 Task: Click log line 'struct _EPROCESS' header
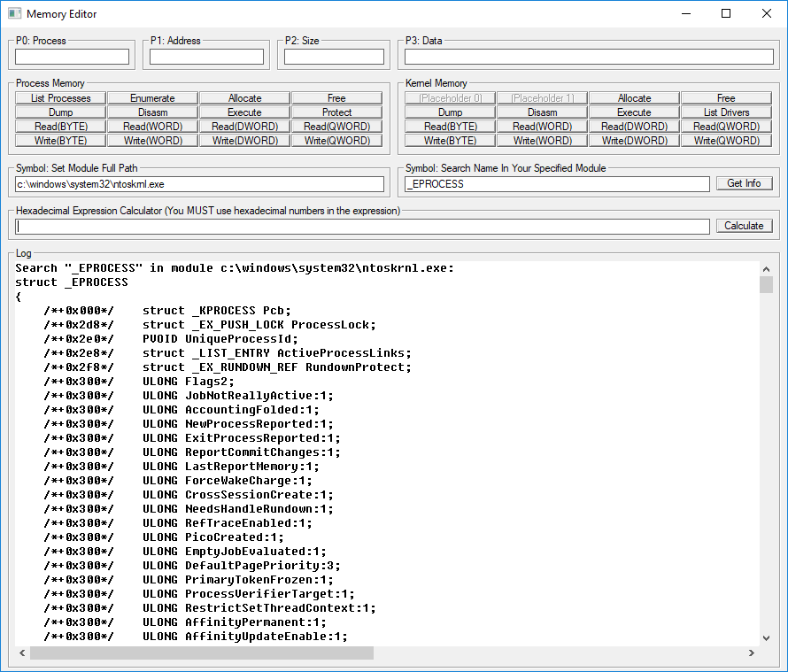point(72,282)
